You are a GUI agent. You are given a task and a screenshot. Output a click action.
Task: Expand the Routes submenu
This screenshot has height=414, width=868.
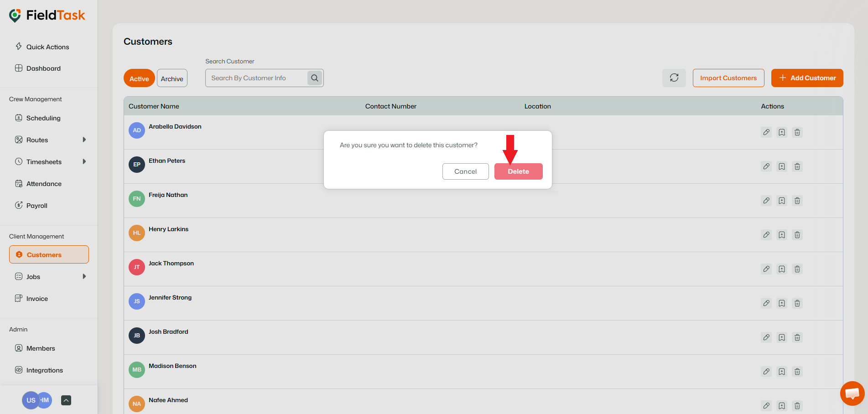[84, 140]
